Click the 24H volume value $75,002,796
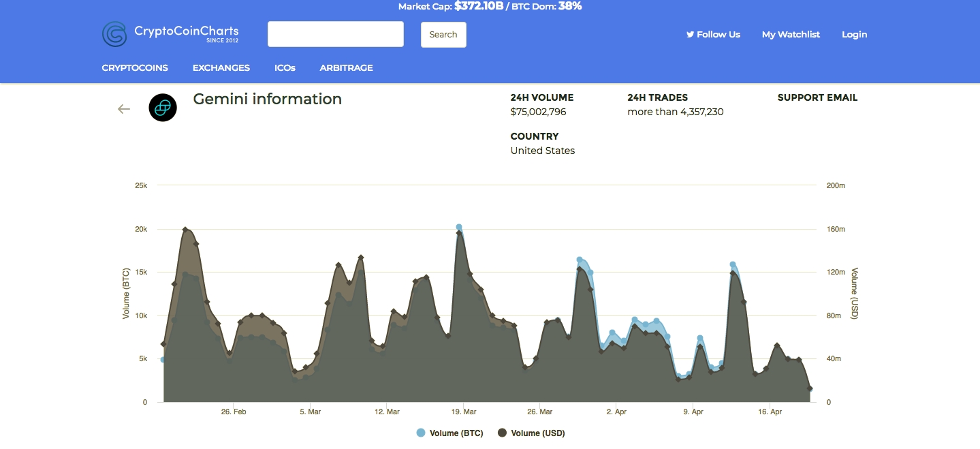Viewport: 980px width, 449px height. [x=538, y=112]
